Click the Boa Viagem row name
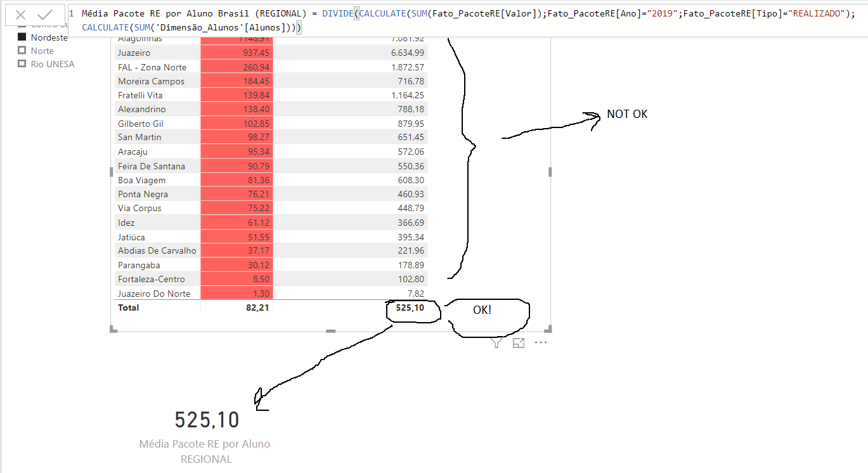Image resolution: width=868 pixels, height=473 pixels. tap(141, 180)
